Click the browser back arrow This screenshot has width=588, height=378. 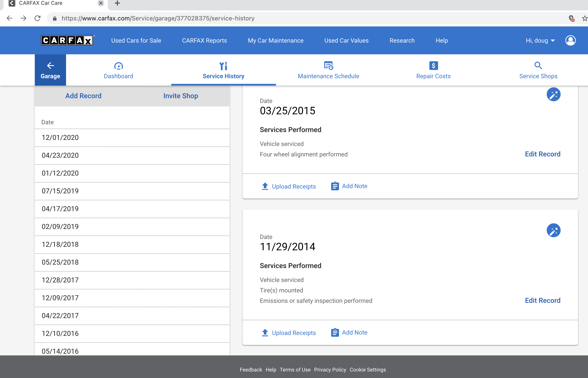[x=10, y=18]
